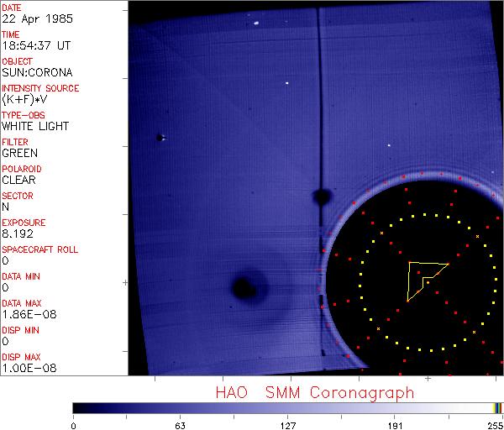Image resolution: width=504 pixels, height=430 pixels.
Task: Click the 'HAO SMM Coronagraph' title
Action: tap(314, 392)
